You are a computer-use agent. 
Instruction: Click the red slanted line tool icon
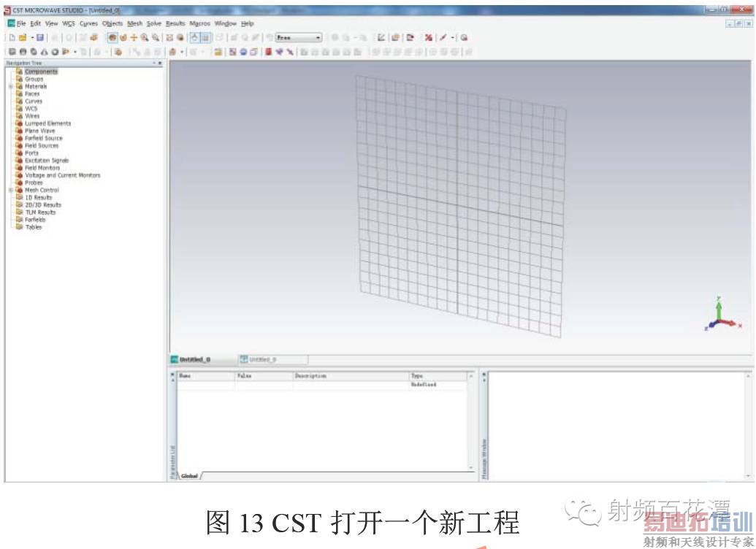(443, 37)
